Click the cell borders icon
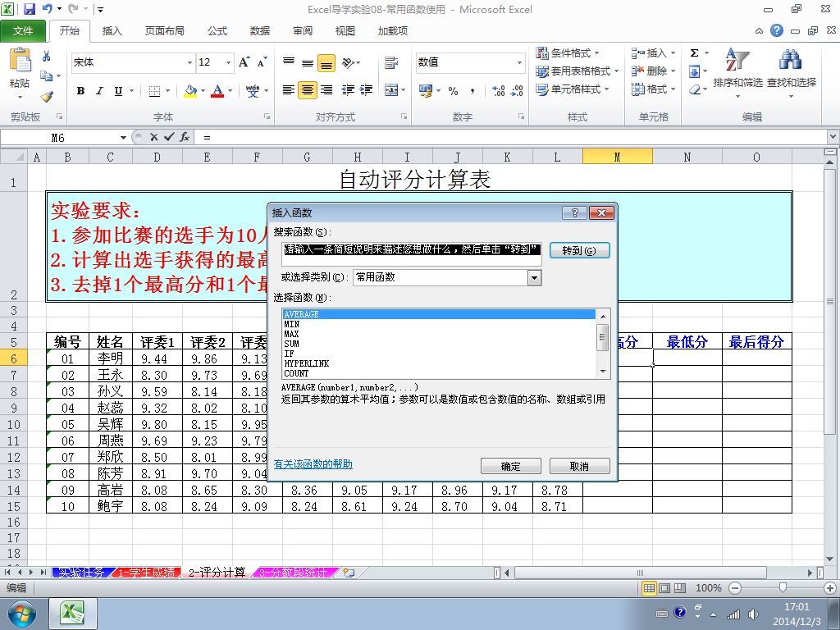840x630 pixels. (154, 90)
